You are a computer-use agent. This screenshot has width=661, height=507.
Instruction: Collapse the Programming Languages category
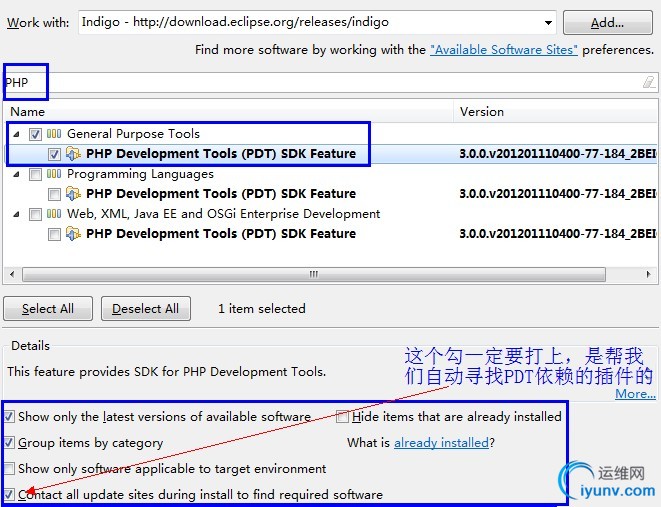tap(16, 174)
